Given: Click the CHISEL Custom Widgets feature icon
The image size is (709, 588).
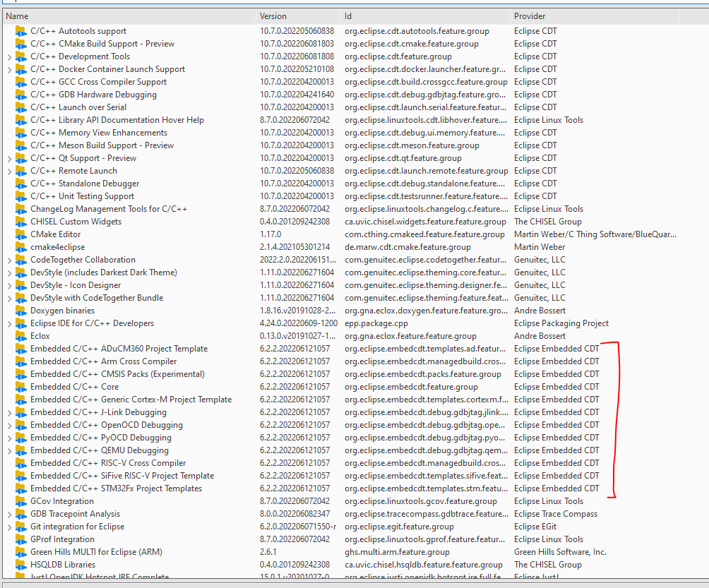Looking at the screenshot, I should [x=20, y=222].
